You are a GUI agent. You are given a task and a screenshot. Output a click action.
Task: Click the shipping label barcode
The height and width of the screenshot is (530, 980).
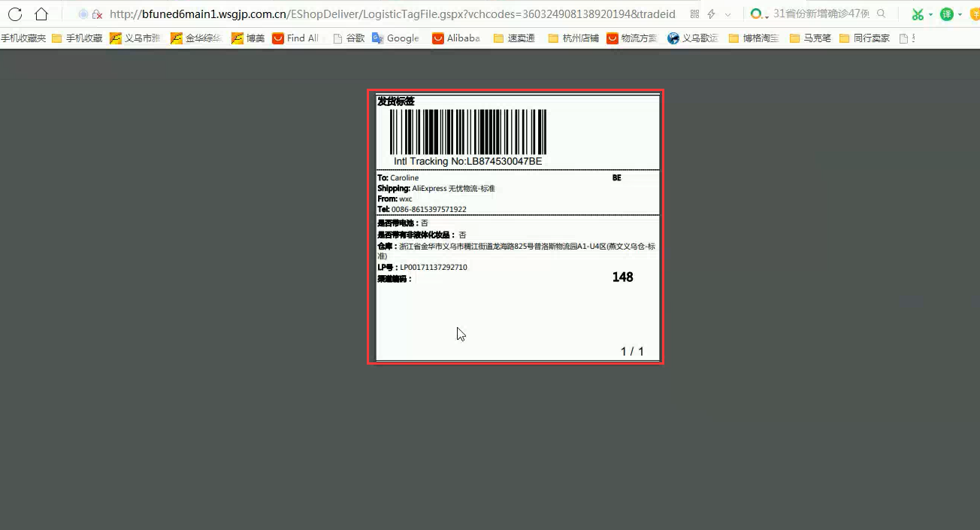pyautogui.click(x=468, y=132)
